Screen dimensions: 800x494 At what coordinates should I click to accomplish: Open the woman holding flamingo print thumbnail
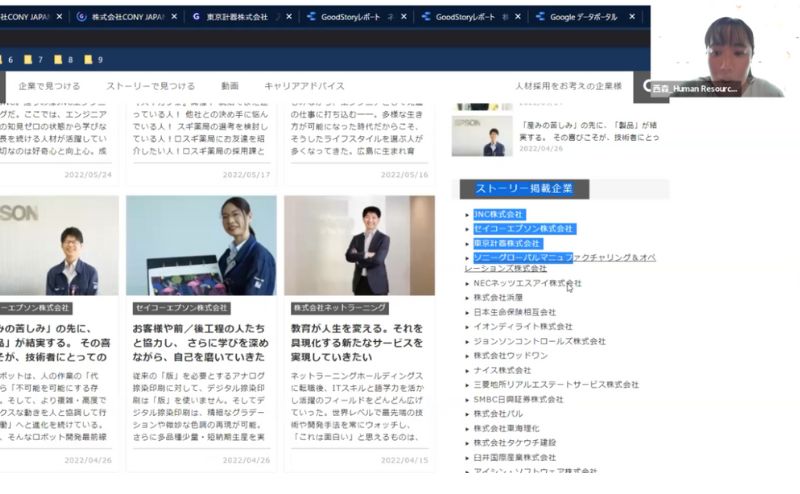[x=202, y=245]
